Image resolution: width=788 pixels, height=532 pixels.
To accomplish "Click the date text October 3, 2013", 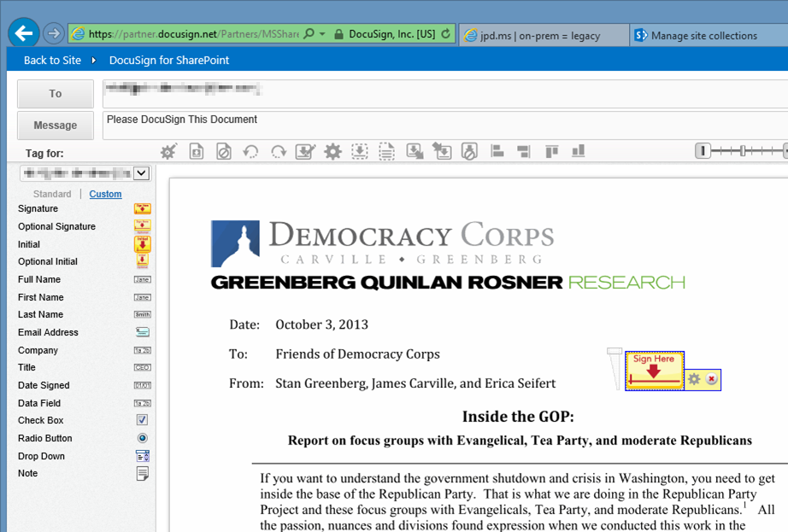I will [x=321, y=324].
